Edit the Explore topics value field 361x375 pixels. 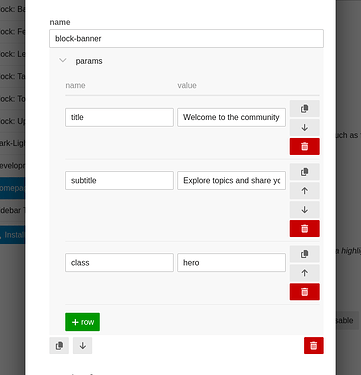point(231,181)
